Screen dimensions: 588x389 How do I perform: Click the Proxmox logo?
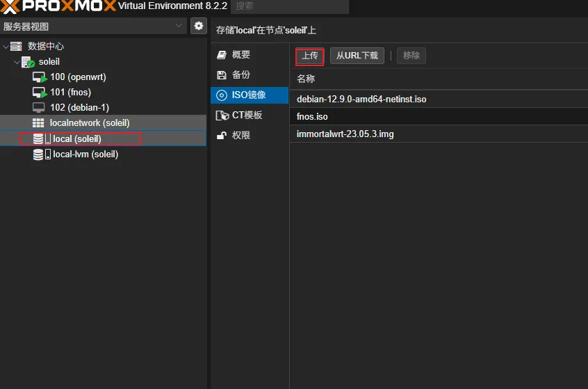[58, 7]
